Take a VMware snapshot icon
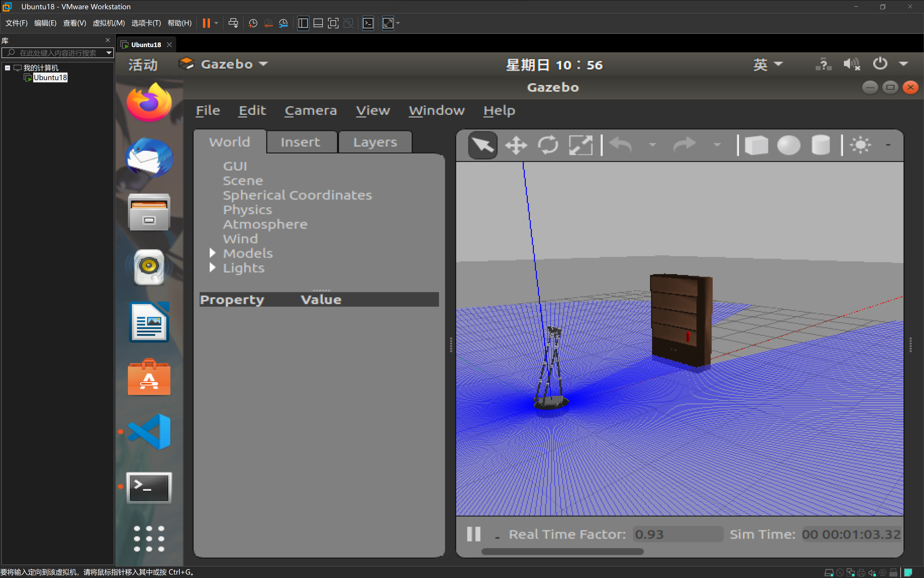The image size is (924, 578). point(253,23)
